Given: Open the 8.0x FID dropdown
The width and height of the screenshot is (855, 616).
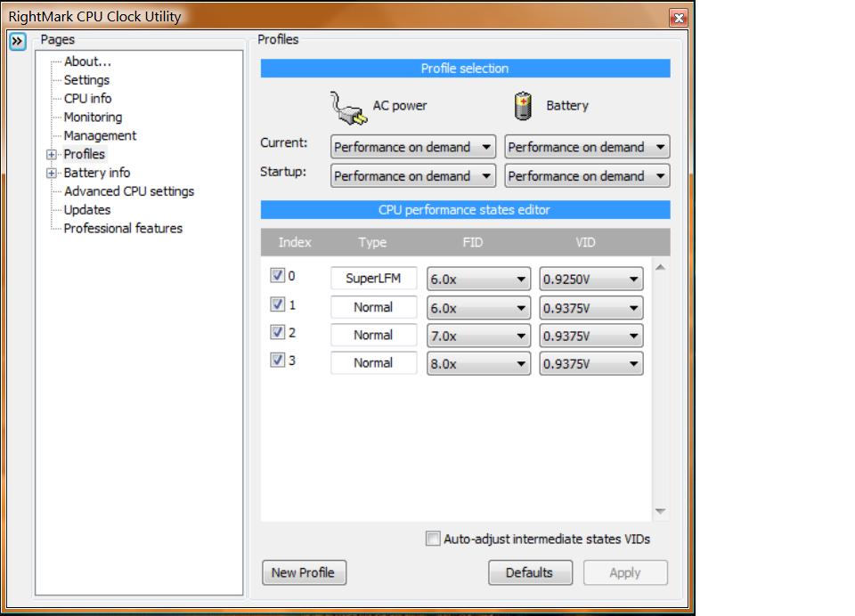Looking at the screenshot, I should tap(478, 363).
